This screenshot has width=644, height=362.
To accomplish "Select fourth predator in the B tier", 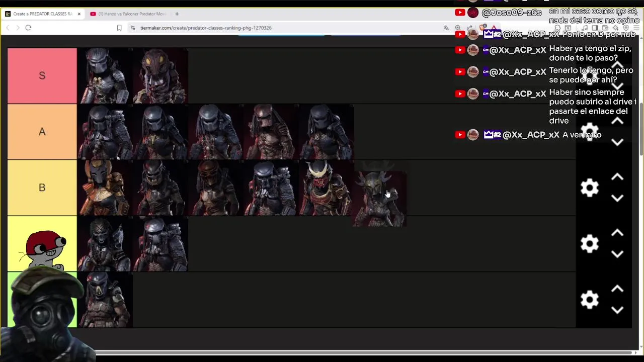I will (271, 188).
